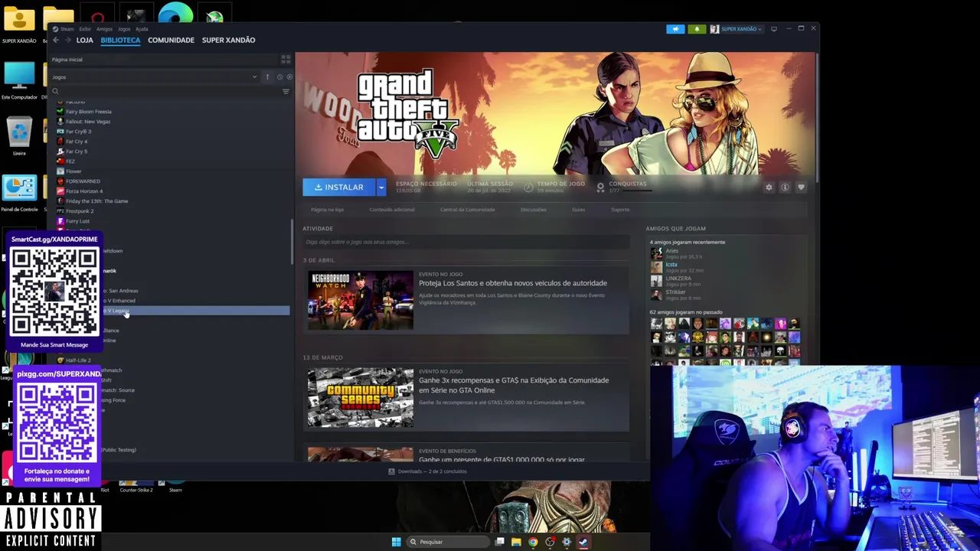This screenshot has width=980, height=551.
Task: Open the green notifications bell
Action: coord(697,29)
